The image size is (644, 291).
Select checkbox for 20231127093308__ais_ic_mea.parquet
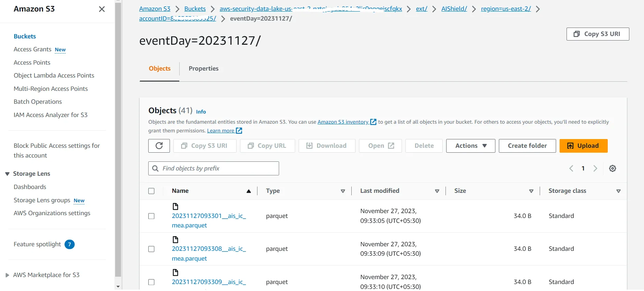coord(151,249)
